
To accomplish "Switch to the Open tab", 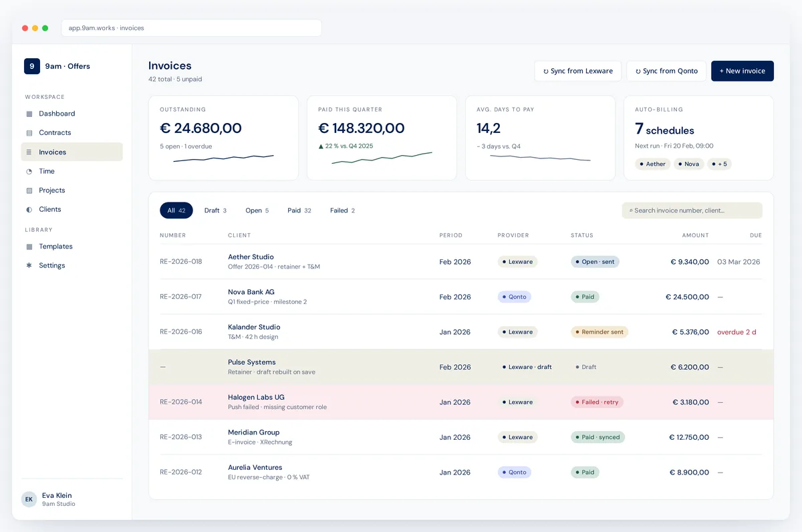I will click(x=257, y=211).
